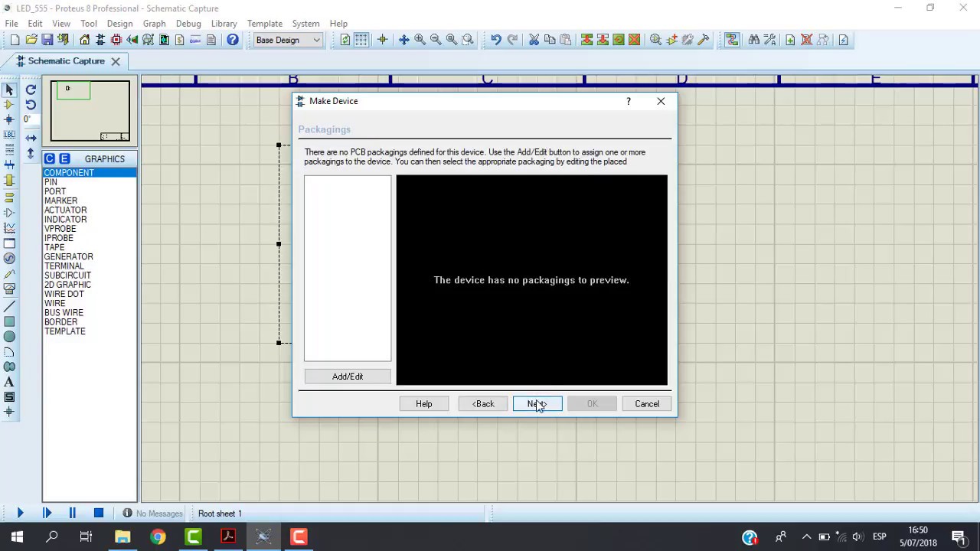Click the block delete red X icon

635,40
